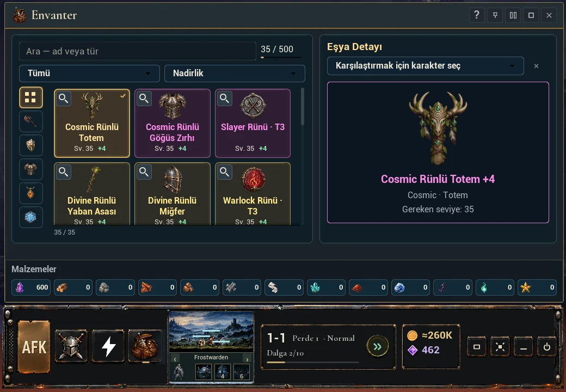Switch to split column layout icon
This screenshot has height=392, width=566.
(513, 15)
